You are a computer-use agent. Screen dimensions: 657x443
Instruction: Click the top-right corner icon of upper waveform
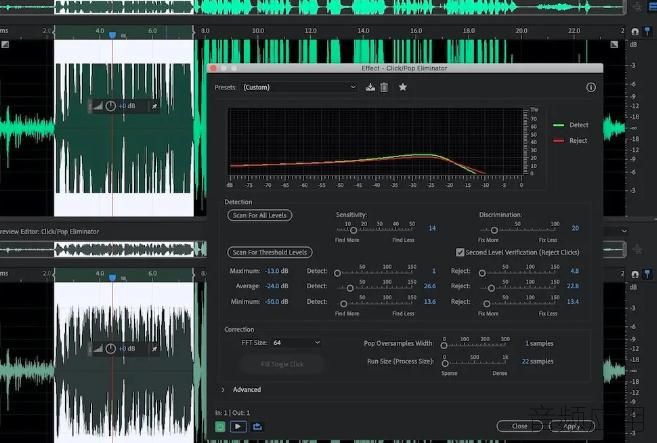(614, 44)
